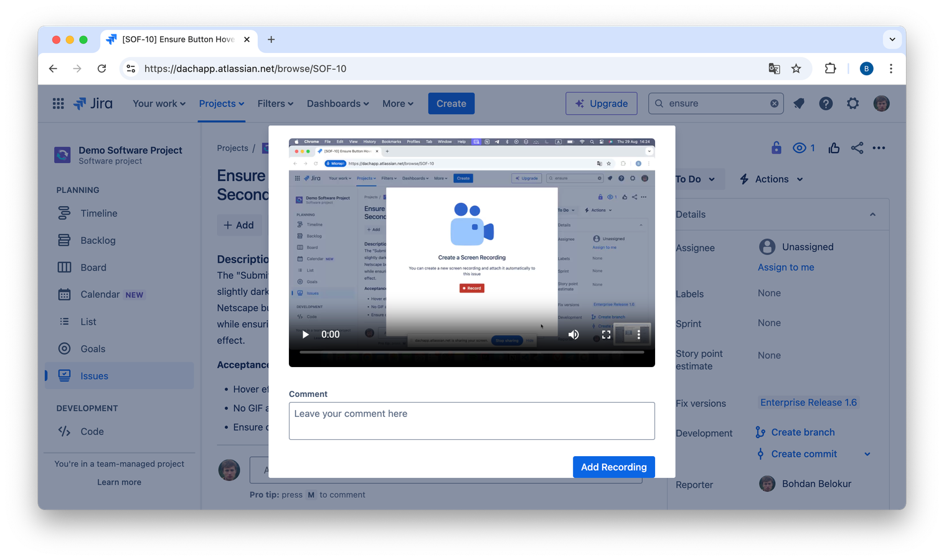Mute the video with the volume icon
This screenshot has height=560, width=944.
point(573,335)
